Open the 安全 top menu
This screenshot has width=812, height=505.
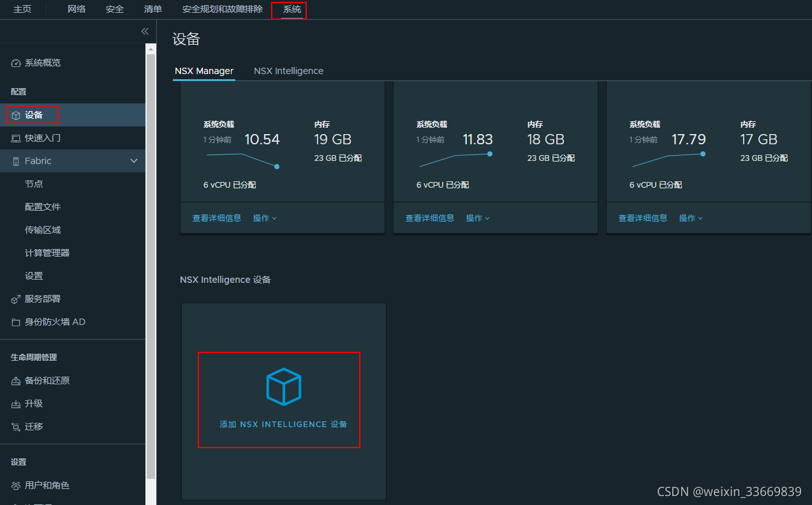(x=115, y=9)
